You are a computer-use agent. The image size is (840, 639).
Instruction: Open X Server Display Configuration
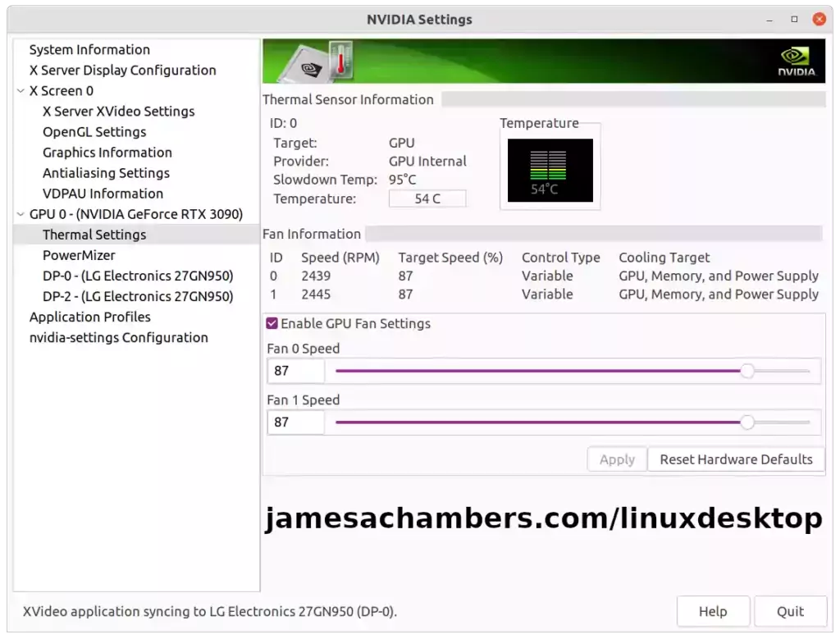123,71
